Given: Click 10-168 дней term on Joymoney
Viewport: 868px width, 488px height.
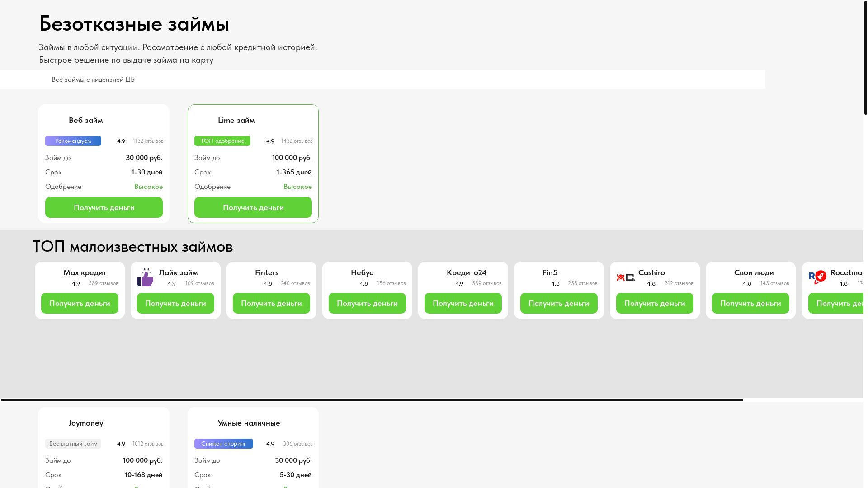Looking at the screenshot, I should pos(144,475).
